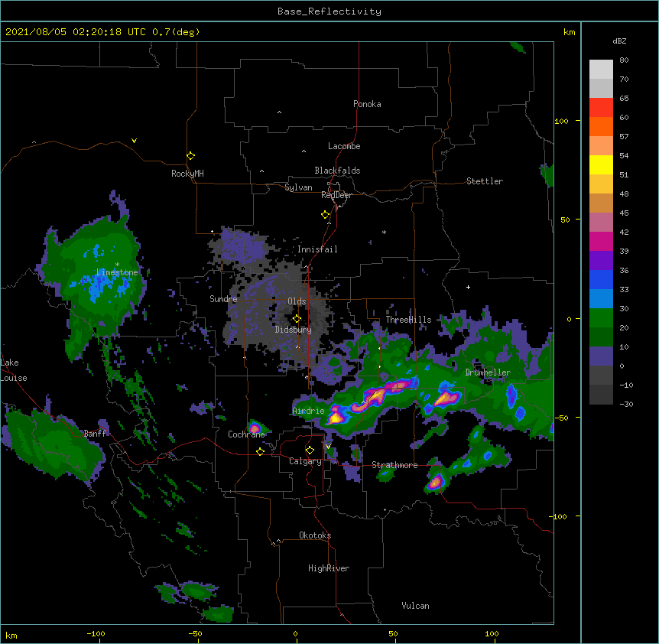Click the white asterisk marker east of Innisfail
The width and height of the screenshot is (659, 644).
click(x=384, y=232)
